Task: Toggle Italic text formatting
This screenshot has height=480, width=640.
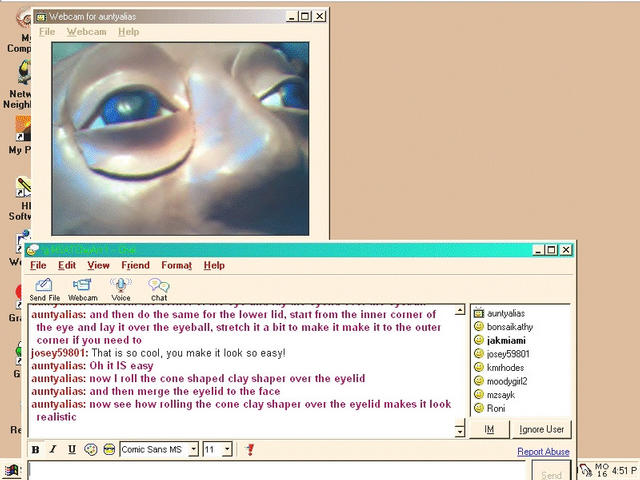Action: (53, 449)
